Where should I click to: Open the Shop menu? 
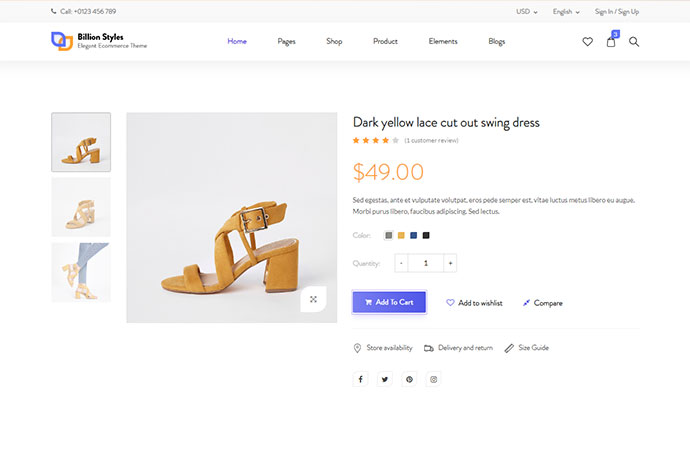tap(334, 42)
